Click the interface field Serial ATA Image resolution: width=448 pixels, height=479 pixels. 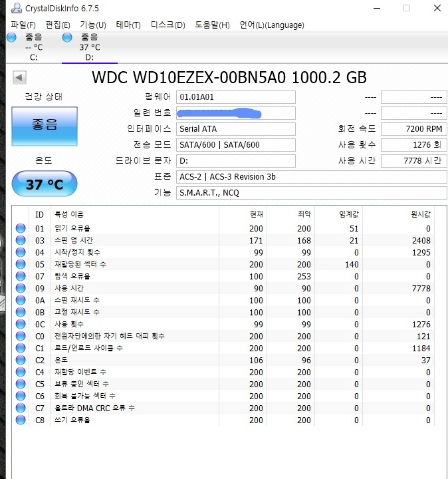[235, 129]
